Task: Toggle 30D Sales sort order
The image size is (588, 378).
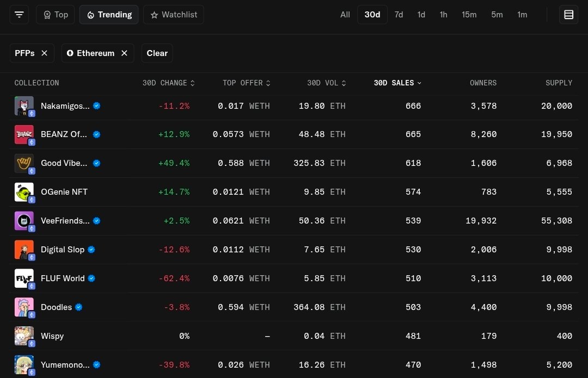Action: click(x=397, y=83)
